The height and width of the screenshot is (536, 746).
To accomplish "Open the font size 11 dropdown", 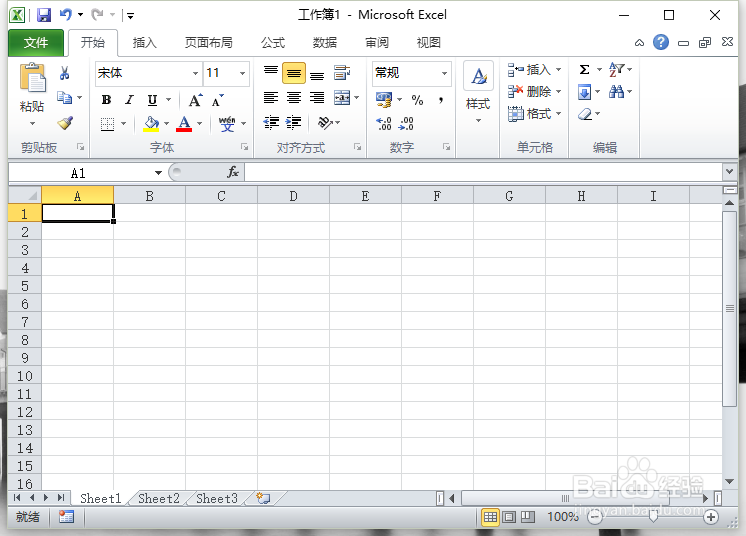I will click(243, 73).
